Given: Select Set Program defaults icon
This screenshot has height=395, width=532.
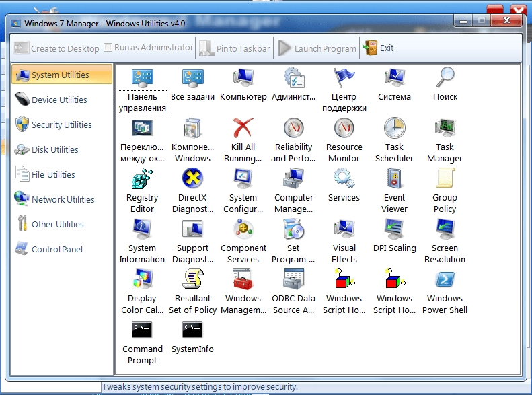Looking at the screenshot, I should [x=294, y=229].
